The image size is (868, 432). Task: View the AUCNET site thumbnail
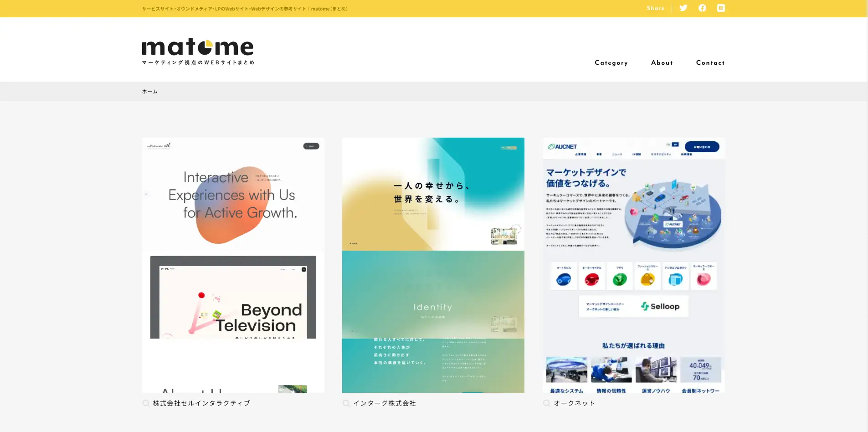(x=634, y=265)
